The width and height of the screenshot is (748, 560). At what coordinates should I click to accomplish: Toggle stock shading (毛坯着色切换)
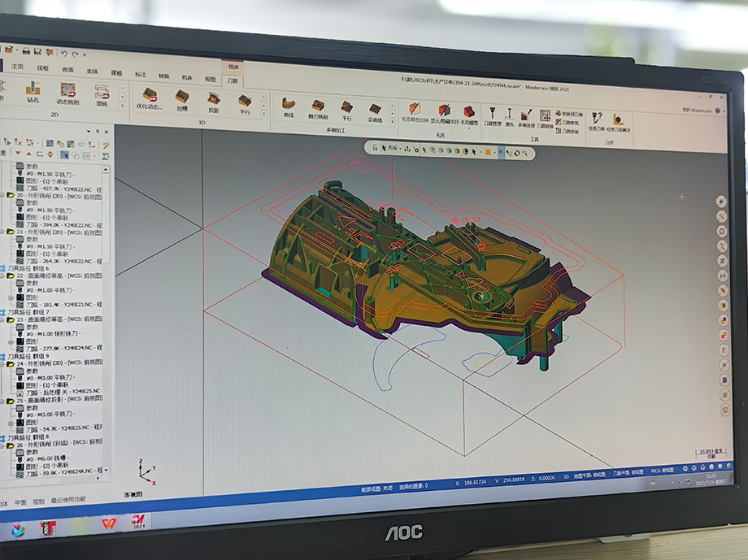(x=415, y=113)
